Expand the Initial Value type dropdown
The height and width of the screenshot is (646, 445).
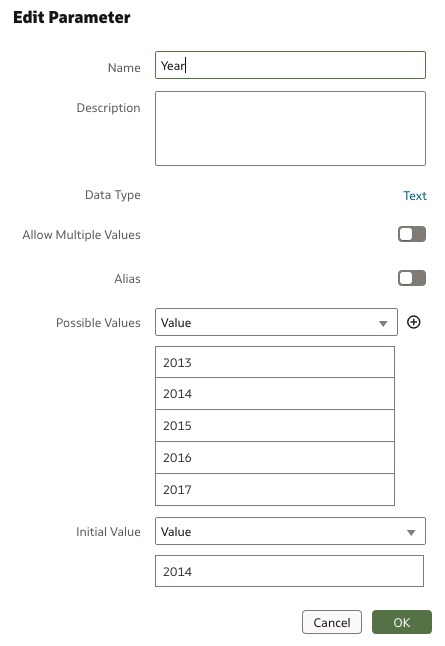pyautogui.click(x=290, y=531)
